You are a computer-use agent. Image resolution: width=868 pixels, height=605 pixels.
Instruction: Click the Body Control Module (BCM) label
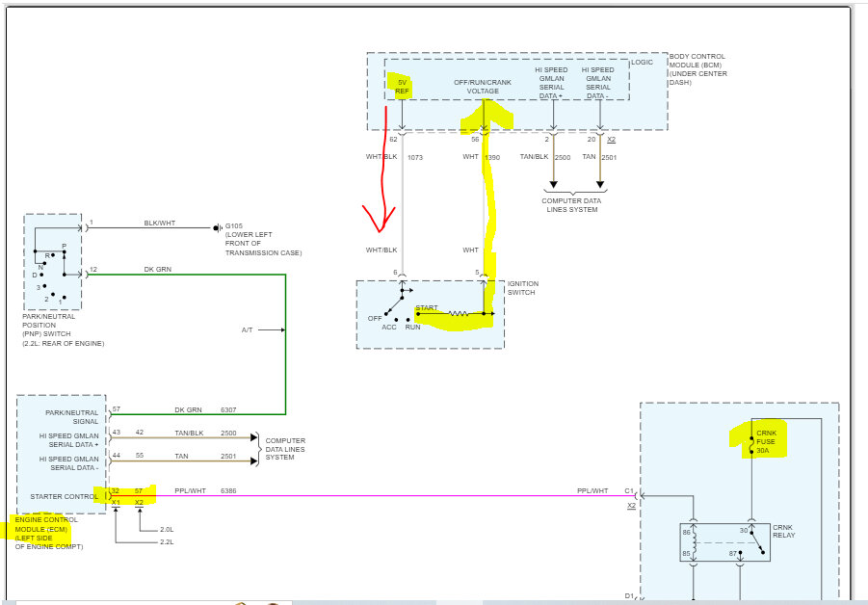697,69
